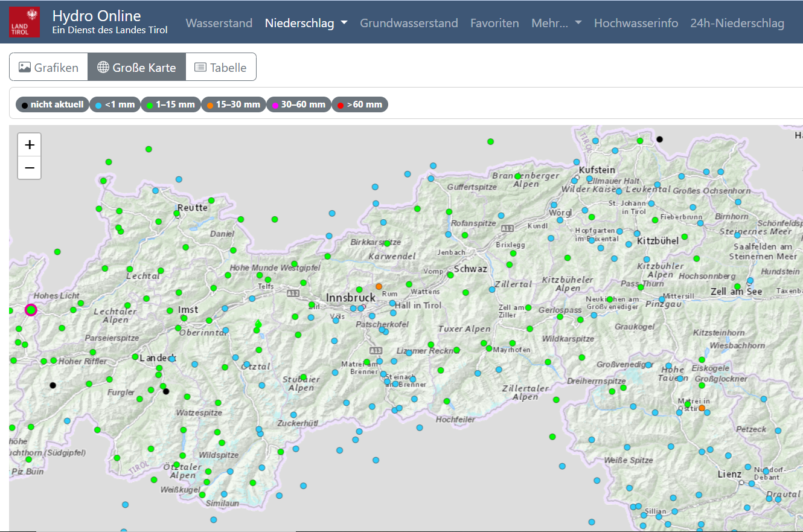Select the Große Karte tab
The image size is (803, 532).
[136, 67]
